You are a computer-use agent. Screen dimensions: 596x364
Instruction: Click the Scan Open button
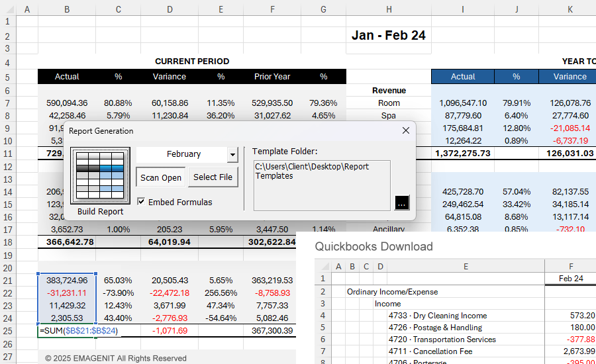point(161,177)
